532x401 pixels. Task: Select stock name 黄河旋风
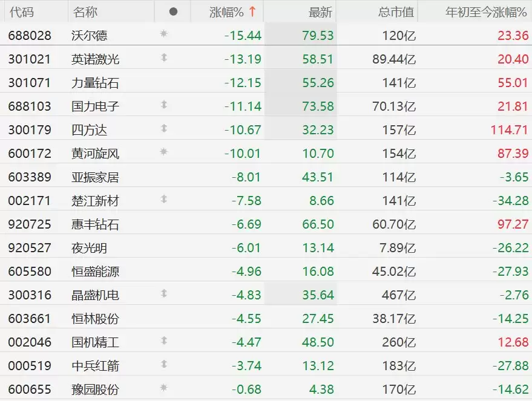click(x=96, y=153)
